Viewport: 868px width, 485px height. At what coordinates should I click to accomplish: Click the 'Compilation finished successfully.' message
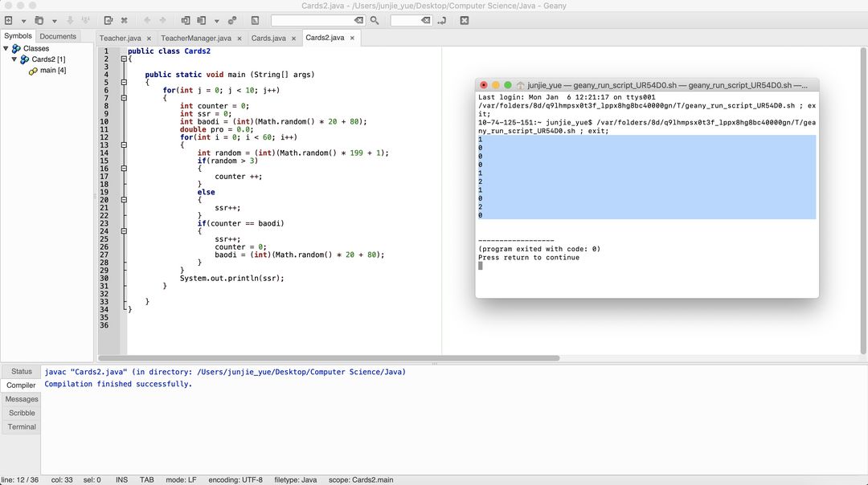pyautogui.click(x=118, y=385)
